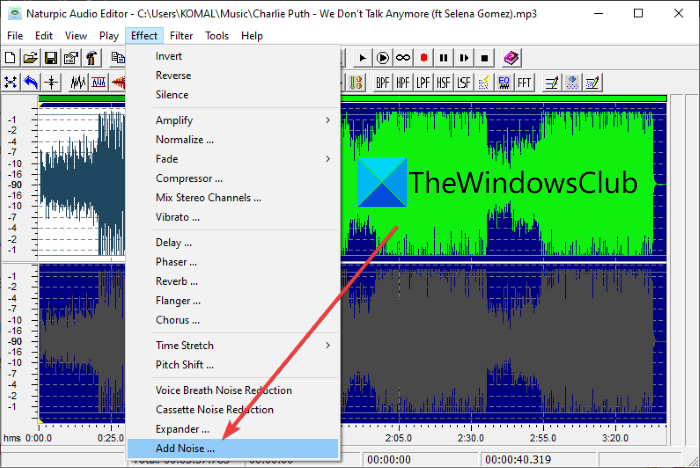Open the Normalize dialog
The image size is (700, 468).
233,140
